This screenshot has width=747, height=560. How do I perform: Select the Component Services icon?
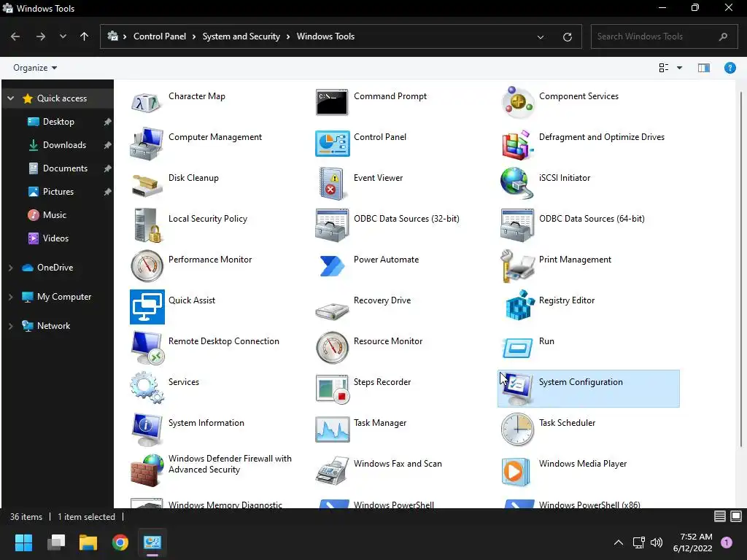coord(517,102)
